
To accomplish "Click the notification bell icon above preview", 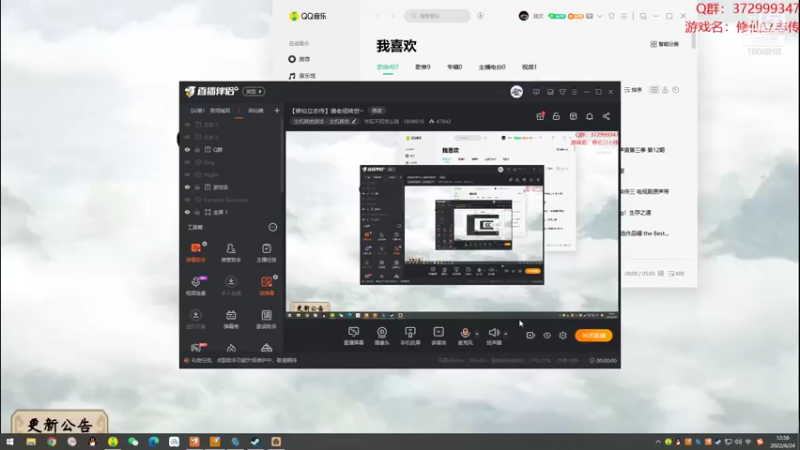I will tap(589, 116).
